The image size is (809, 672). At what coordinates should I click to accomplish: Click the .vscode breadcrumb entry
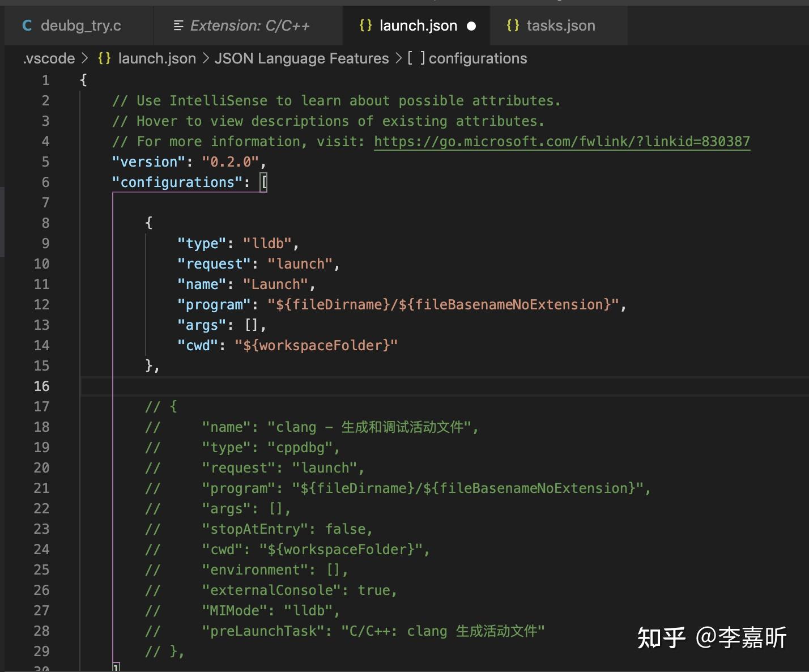click(x=48, y=58)
